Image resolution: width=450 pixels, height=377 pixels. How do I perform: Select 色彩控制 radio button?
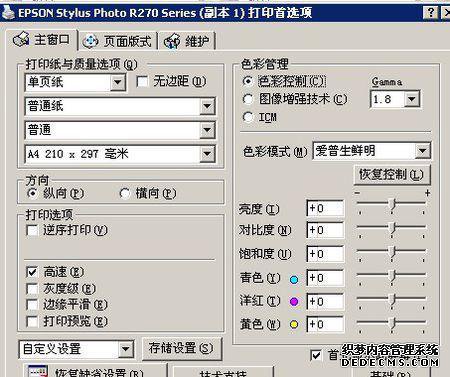pos(248,81)
